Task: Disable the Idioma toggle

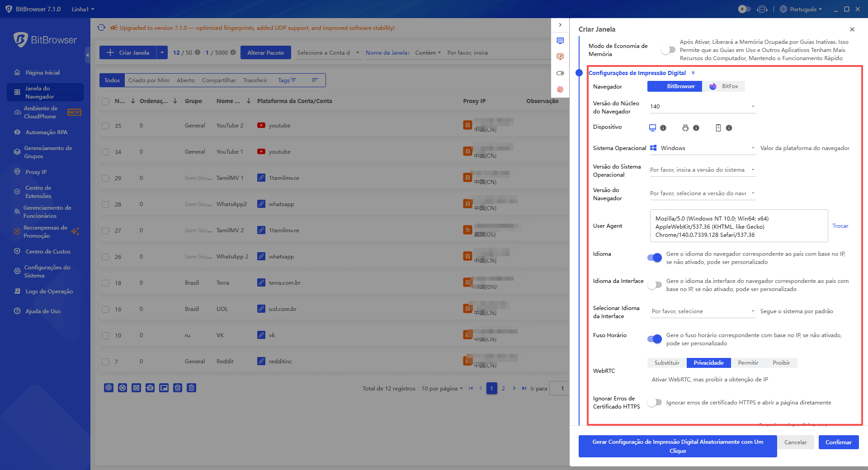Action: pyautogui.click(x=654, y=258)
